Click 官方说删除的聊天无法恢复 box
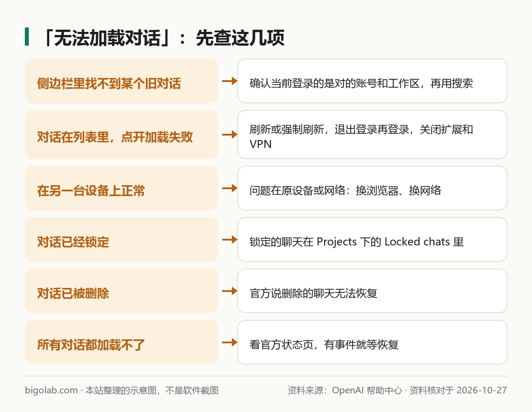This screenshot has height=412, width=532. pyautogui.click(x=372, y=291)
